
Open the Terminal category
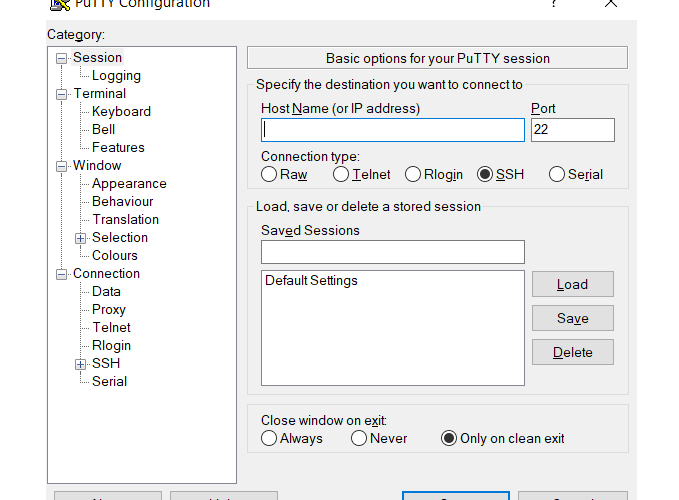point(100,94)
